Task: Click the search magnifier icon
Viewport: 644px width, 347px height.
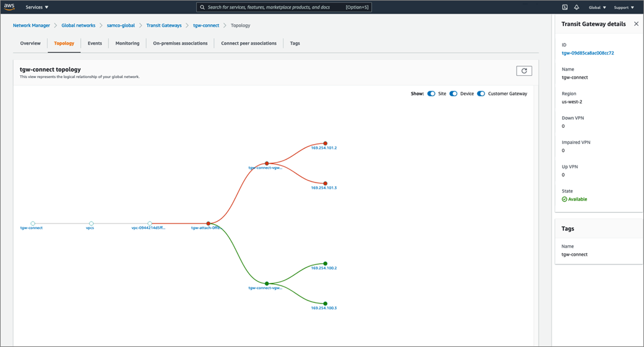Action: pyautogui.click(x=202, y=7)
